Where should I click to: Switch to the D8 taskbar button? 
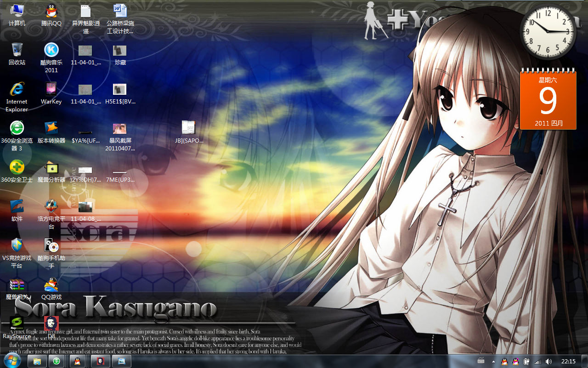point(101,361)
